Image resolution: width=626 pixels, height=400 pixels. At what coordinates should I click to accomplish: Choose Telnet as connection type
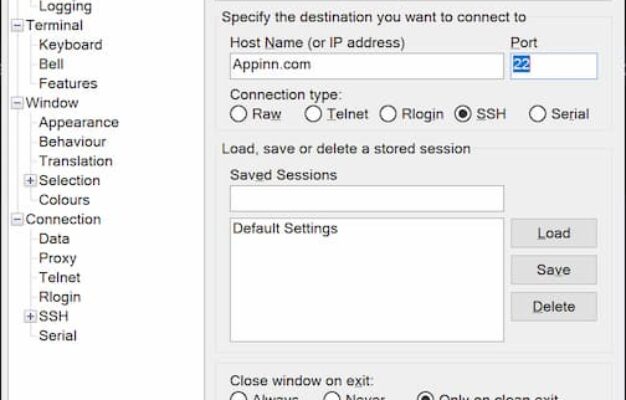coord(313,114)
